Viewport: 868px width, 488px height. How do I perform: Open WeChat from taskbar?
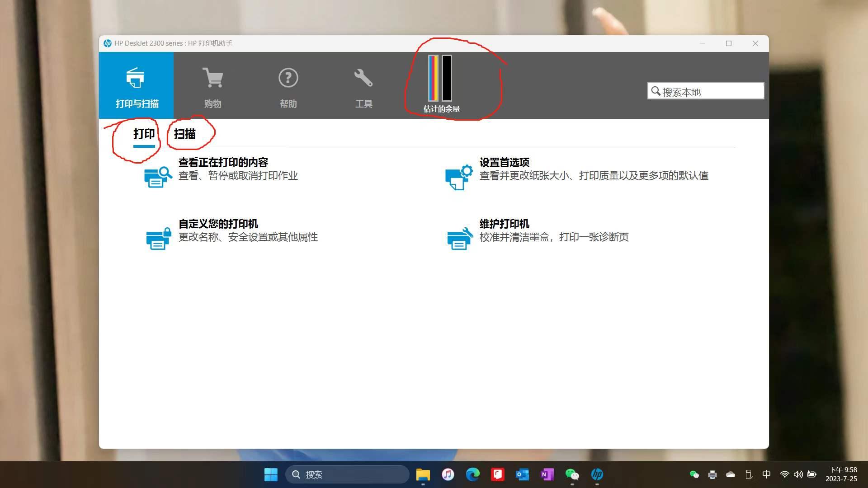572,474
